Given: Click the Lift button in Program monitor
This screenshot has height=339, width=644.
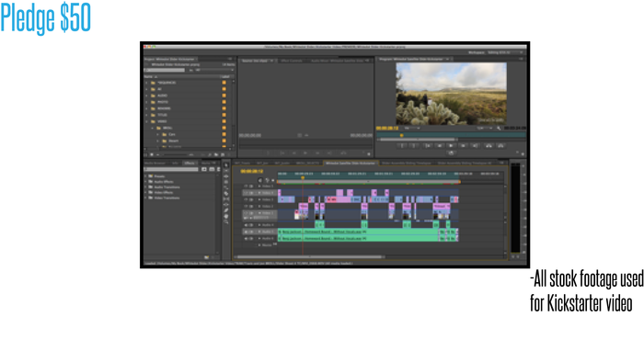Looking at the screenshot, I should (489, 145).
